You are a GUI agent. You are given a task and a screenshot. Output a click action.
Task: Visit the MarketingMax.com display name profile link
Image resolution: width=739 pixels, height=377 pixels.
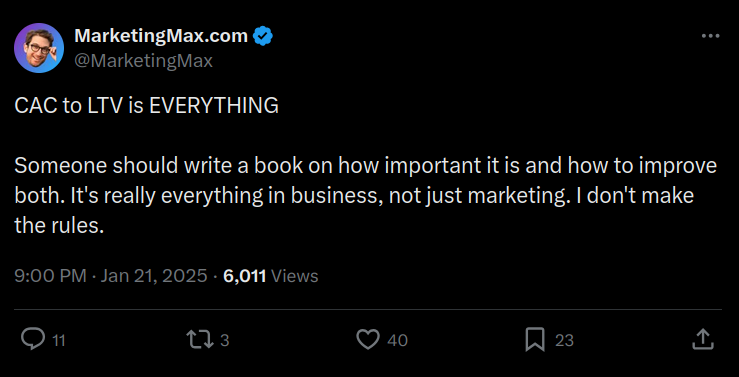[161, 36]
